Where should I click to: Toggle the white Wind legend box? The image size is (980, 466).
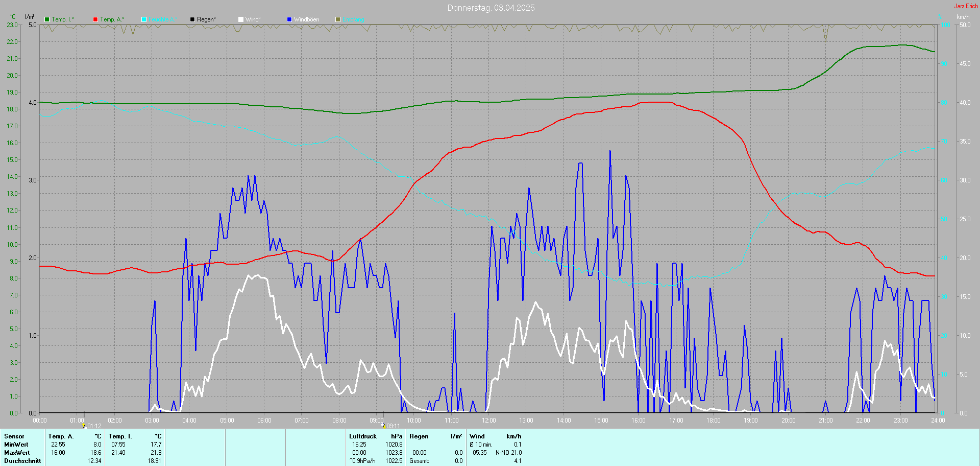(241, 19)
